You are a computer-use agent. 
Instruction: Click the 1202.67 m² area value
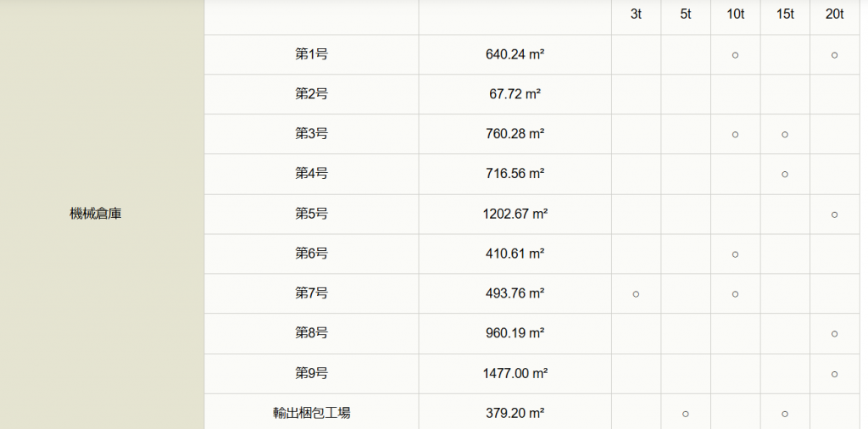click(x=515, y=214)
